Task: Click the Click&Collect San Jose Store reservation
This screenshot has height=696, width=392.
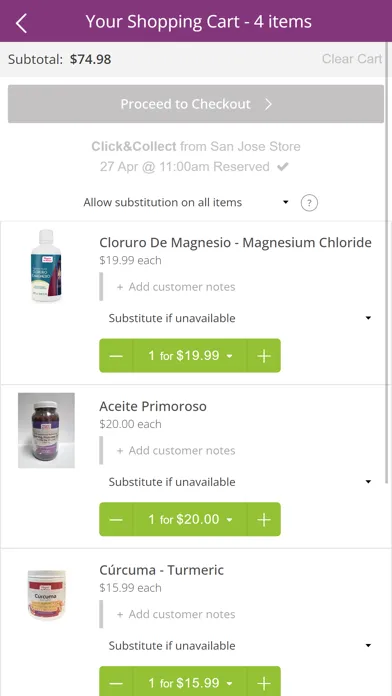Action: (x=196, y=157)
